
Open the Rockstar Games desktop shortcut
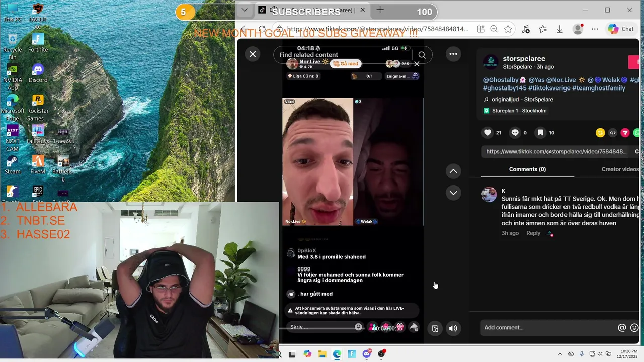(x=38, y=108)
